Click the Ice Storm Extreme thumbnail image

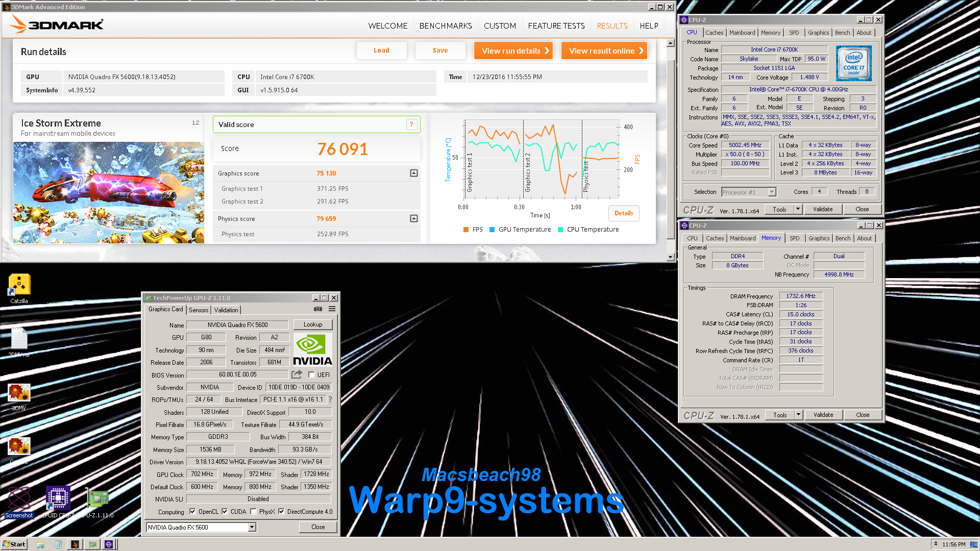click(x=109, y=192)
